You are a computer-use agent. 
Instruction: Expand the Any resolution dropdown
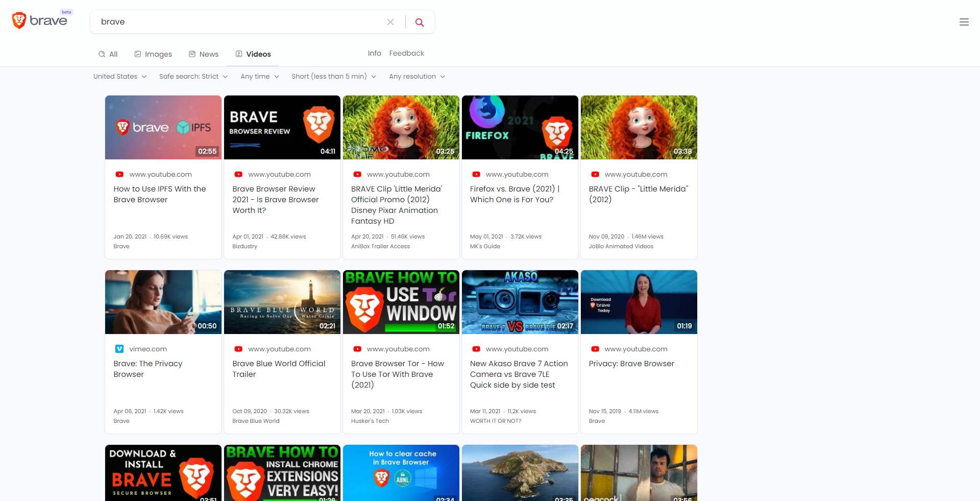417,76
